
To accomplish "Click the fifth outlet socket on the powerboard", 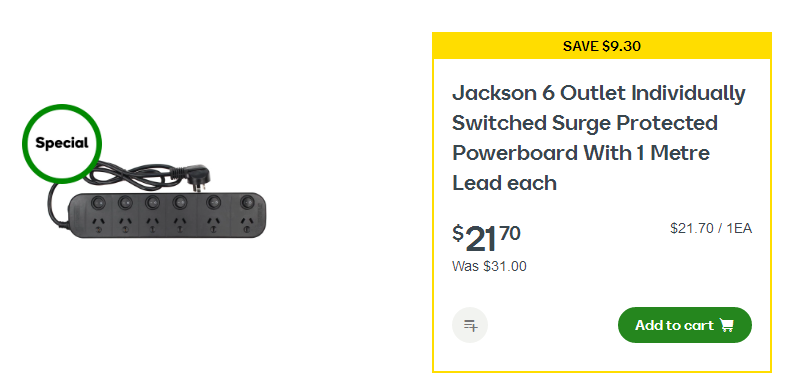I will coord(214,223).
